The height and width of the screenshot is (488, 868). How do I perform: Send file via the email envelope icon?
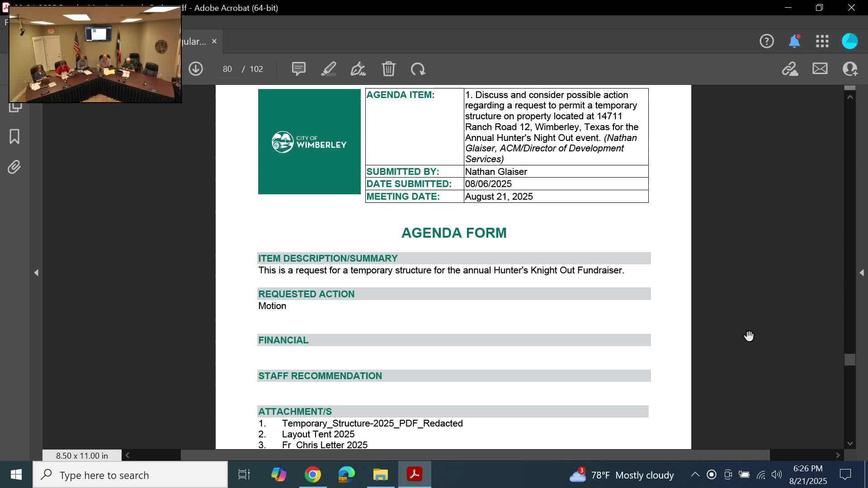point(820,69)
